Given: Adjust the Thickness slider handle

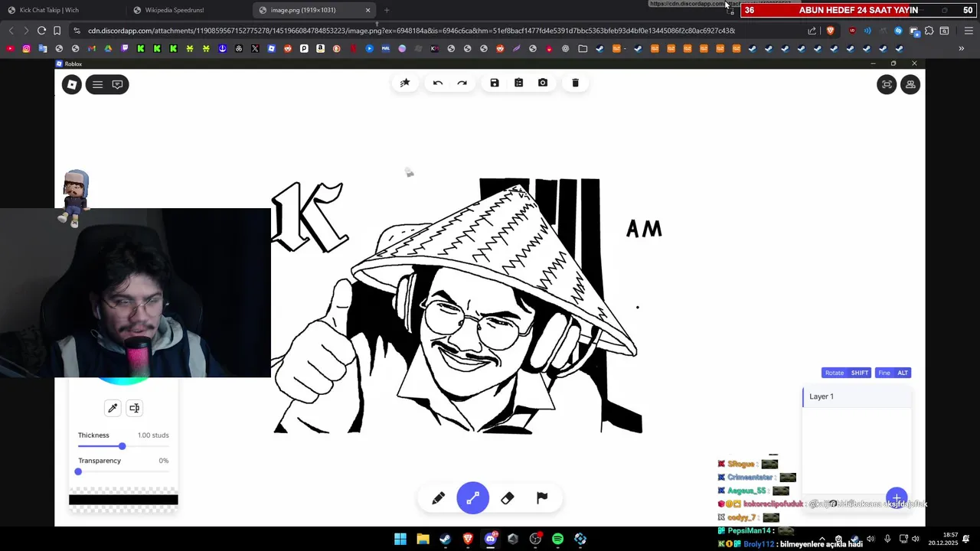Looking at the screenshot, I should (122, 446).
